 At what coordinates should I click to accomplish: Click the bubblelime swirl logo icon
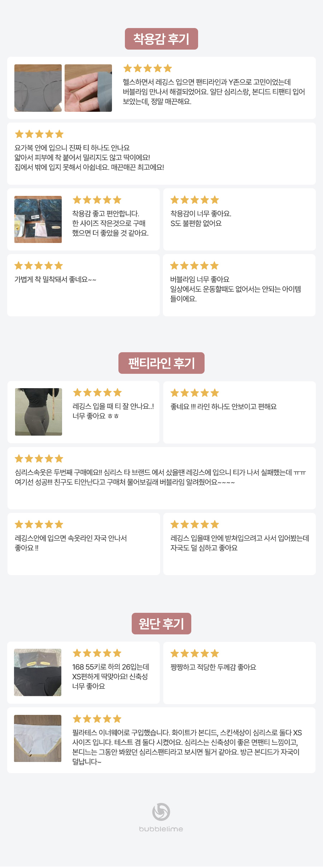tap(161, 812)
